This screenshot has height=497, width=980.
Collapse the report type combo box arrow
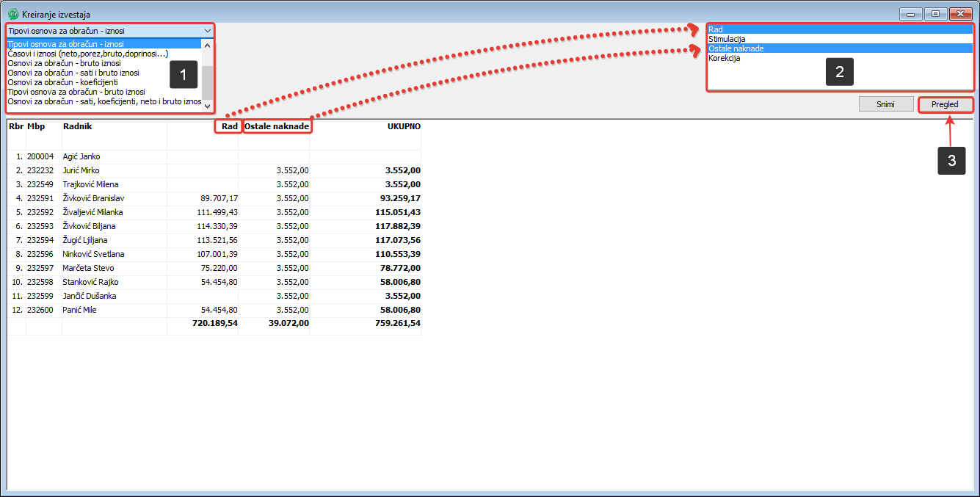point(207,31)
